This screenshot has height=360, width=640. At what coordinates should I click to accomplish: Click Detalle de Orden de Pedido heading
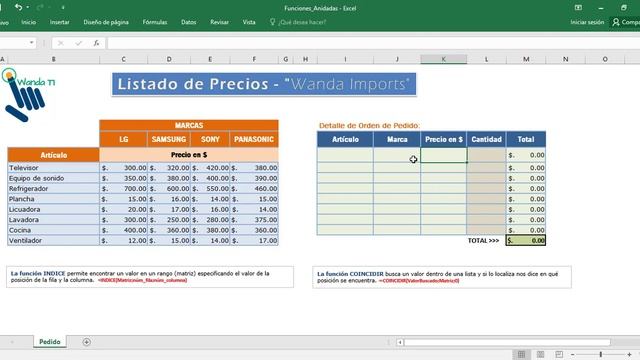click(x=369, y=126)
